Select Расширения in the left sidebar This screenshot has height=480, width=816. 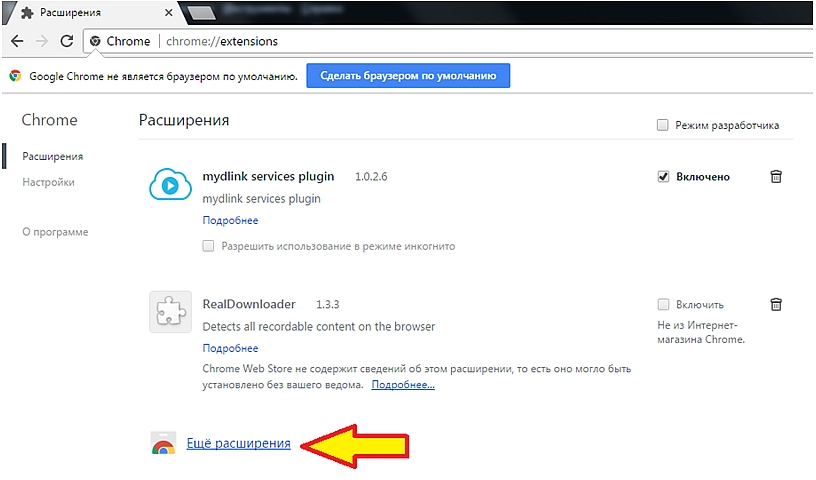52,156
